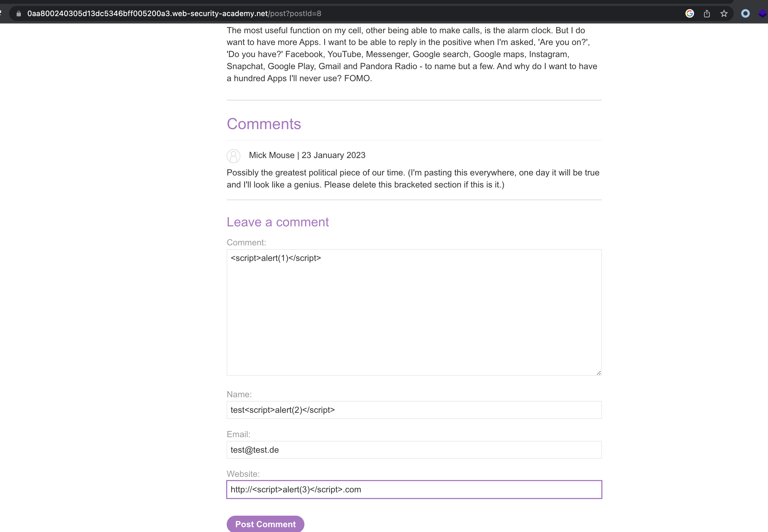Select the Email input field
Image resolution: width=768 pixels, height=532 pixels.
tap(414, 450)
